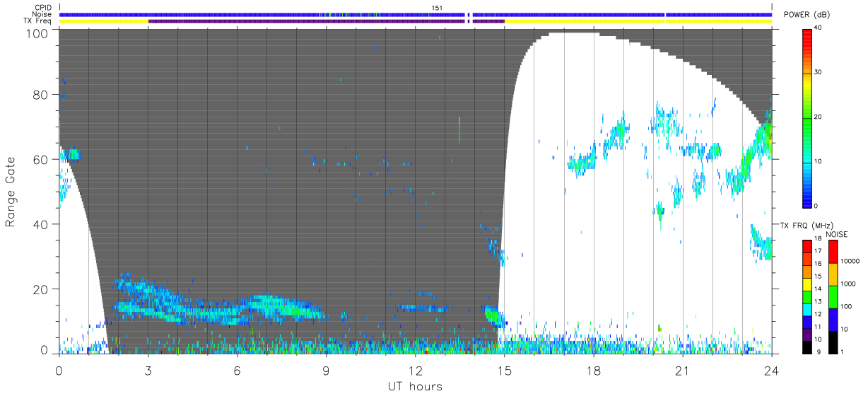868x401 pixels.
Task: Click the NOISE legend label 1000
Action: pos(848,284)
